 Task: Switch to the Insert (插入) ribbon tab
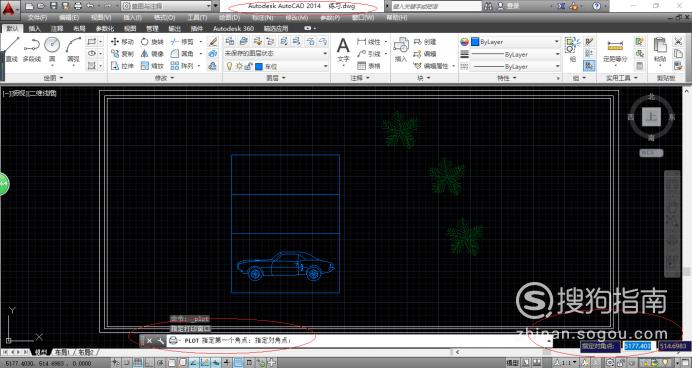[34, 28]
